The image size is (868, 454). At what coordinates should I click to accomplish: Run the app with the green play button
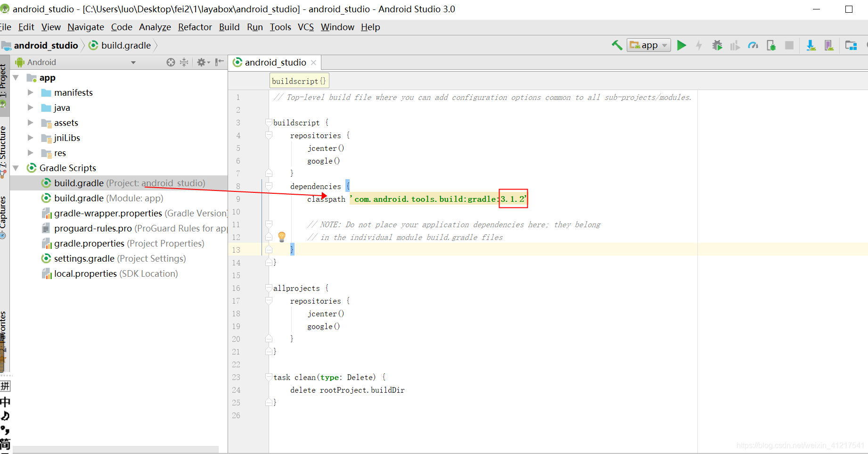click(681, 45)
